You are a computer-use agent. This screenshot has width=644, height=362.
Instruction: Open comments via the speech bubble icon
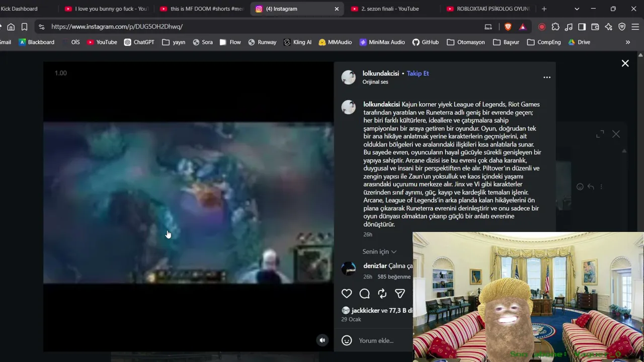pos(365,294)
